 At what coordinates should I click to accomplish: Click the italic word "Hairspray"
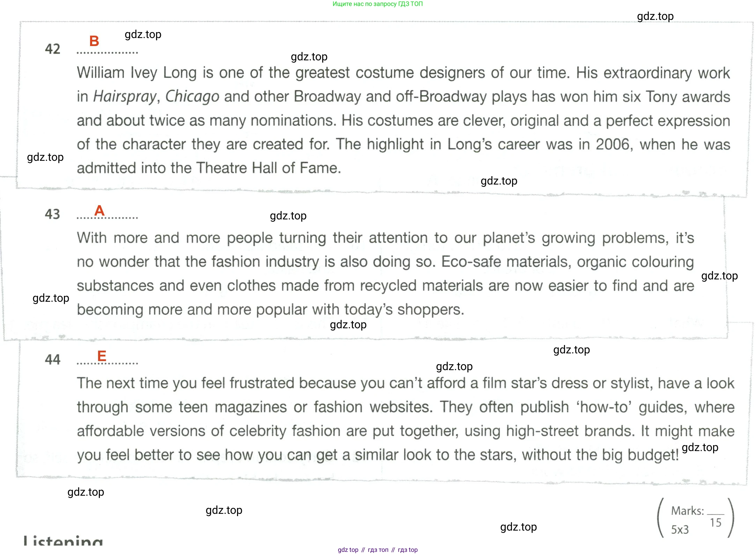pyautogui.click(x=125, y=97)
